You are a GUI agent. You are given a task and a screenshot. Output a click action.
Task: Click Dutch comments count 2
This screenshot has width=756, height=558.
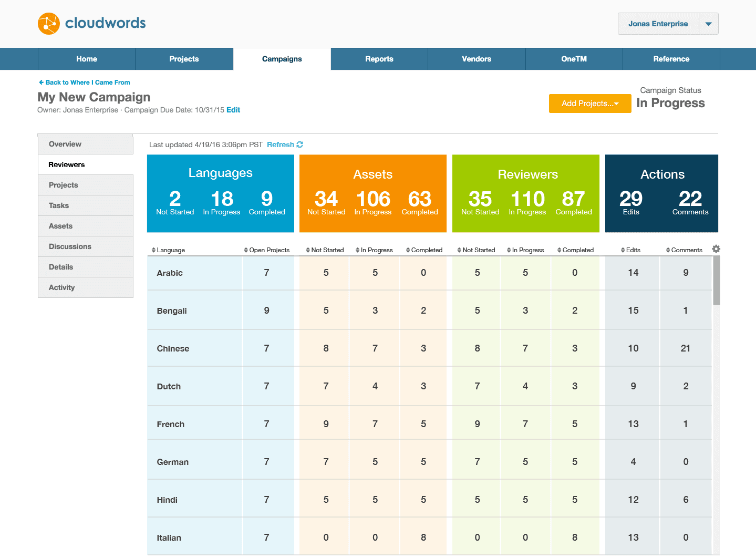(686, 386)
